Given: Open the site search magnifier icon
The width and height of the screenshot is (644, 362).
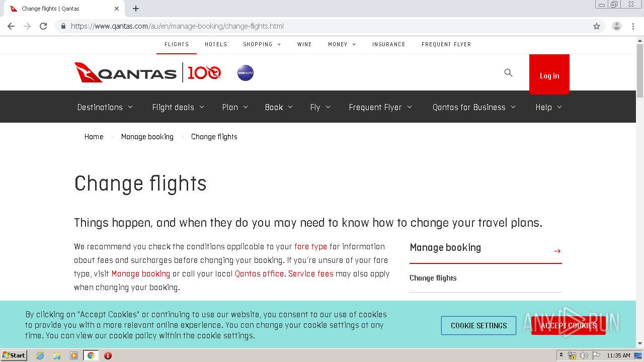Looking at the screenshot, I should coord(508,73).
